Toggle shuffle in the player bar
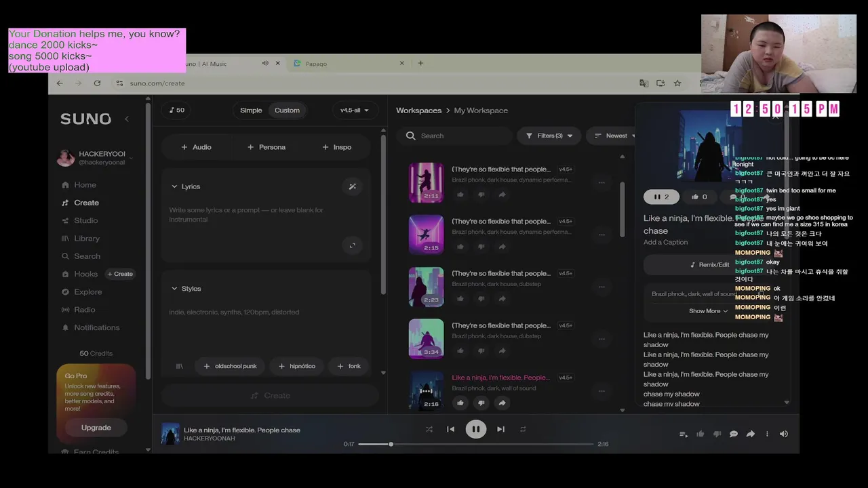Screen dimensions: 868x488 [x=429, y=429]
